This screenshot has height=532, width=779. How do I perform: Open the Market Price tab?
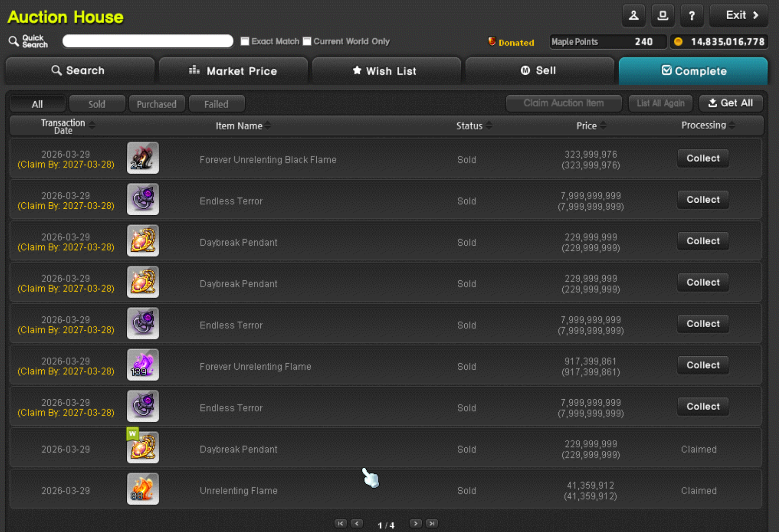pyautogui.click(x=233, y=71)
